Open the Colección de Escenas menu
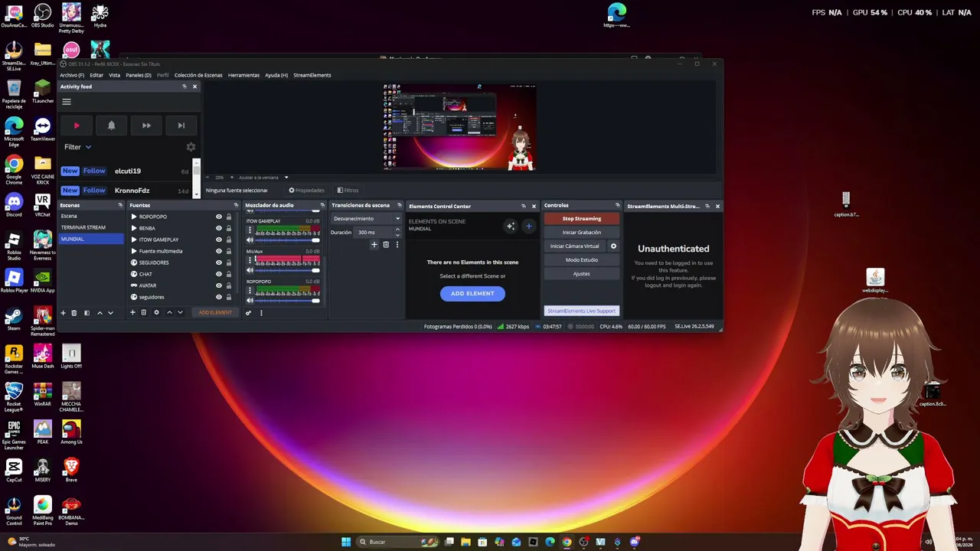 point(198,75)
